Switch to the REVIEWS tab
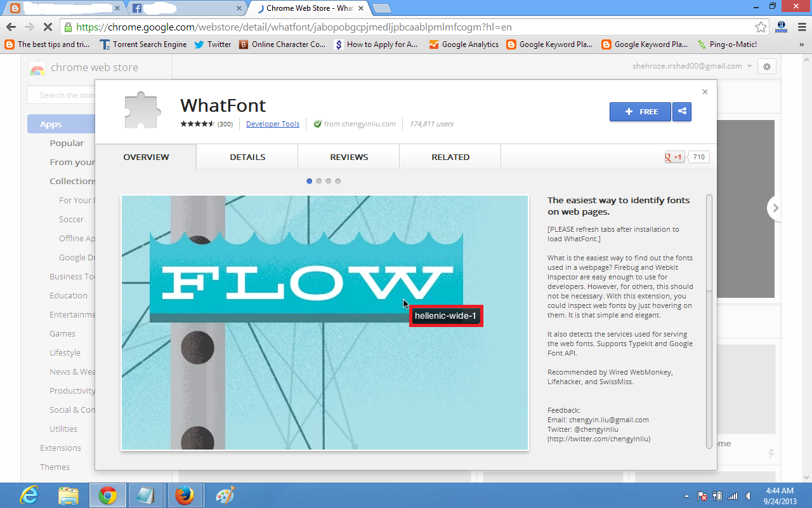 pos(348,157)
